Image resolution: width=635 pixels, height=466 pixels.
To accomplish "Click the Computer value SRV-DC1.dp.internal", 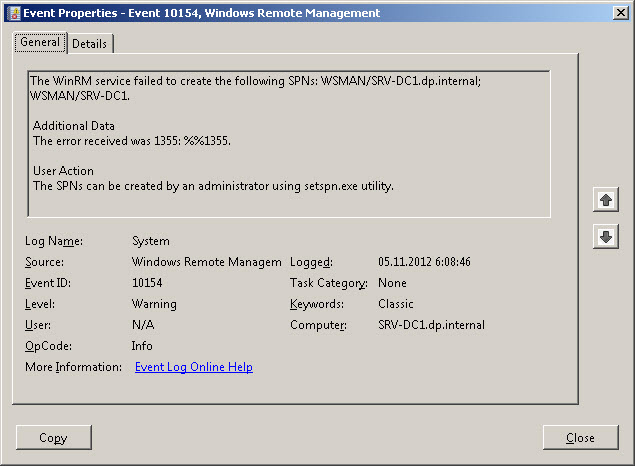I will point(431,325).
